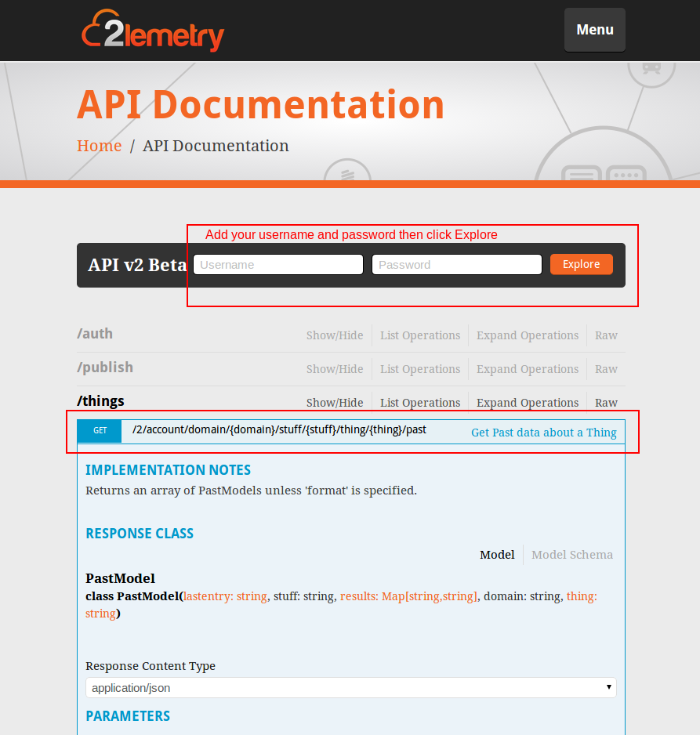Go to Home breadcrumb link
700x735 pixels.
click(x=99, y=146)
